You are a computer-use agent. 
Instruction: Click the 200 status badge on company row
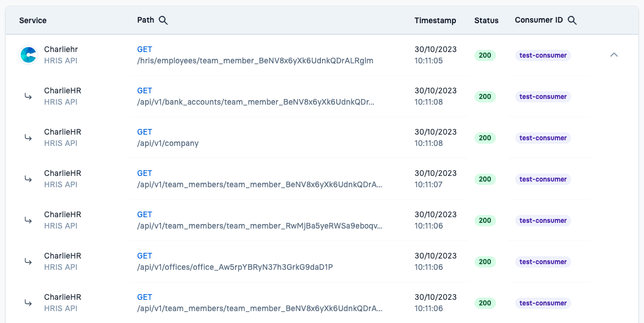pos(485,138)
